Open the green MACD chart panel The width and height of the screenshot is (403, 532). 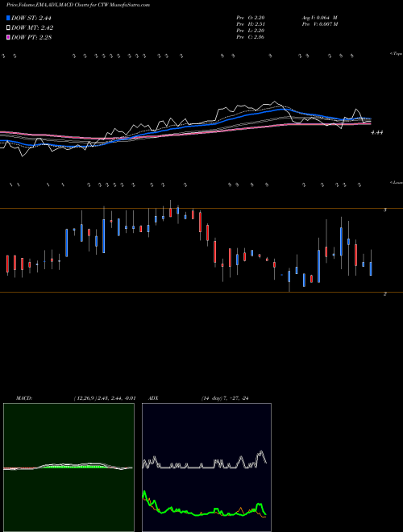point(69,468)
